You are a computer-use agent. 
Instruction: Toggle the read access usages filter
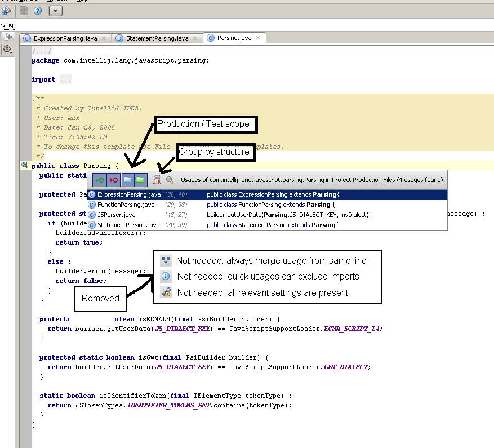coord(100,180)
